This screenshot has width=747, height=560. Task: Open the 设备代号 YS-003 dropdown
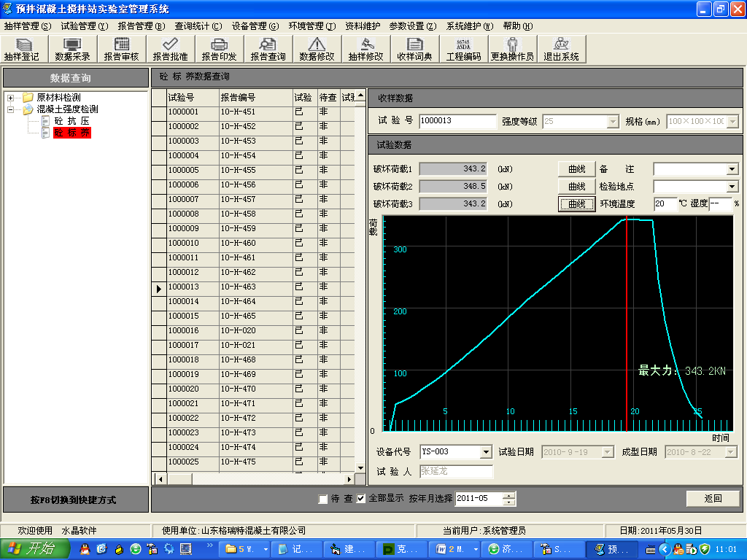pyautogui.click(x=487, y=453)
